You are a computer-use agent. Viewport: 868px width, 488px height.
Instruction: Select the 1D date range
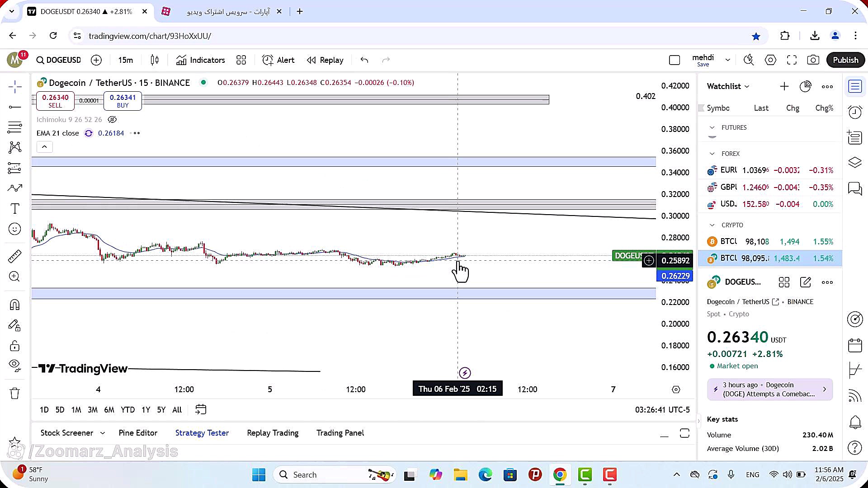[x=44, y=410]
